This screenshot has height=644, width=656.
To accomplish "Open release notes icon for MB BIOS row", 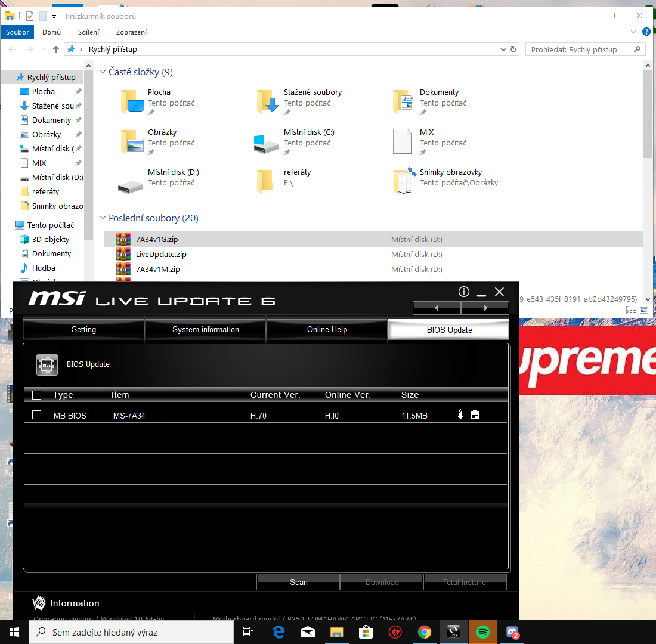I will (x=475, y=414).
